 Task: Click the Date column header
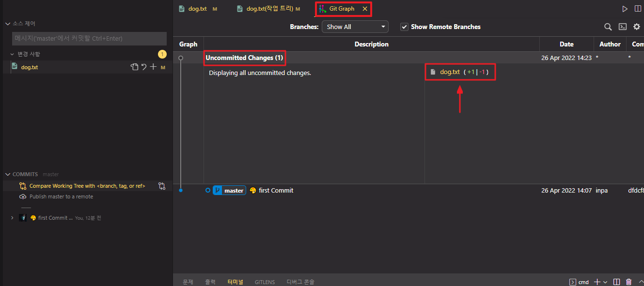(566, 44)
